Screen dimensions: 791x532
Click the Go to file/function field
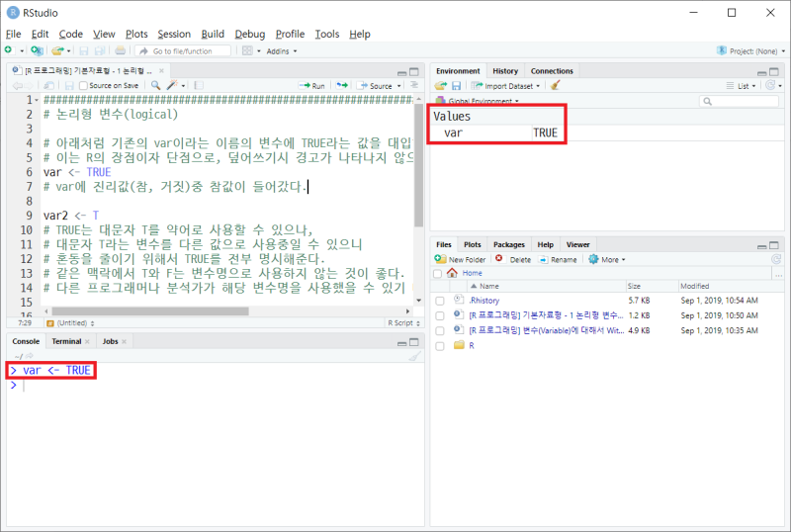click(183, 51)
